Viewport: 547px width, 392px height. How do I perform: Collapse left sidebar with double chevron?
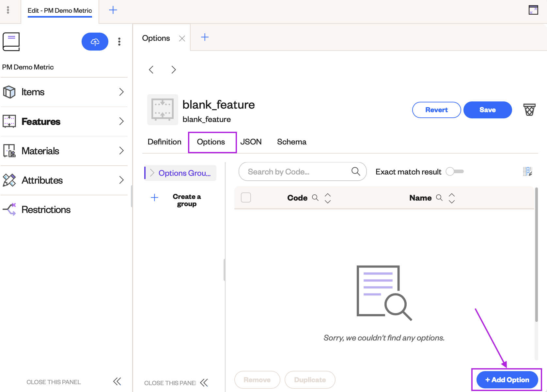(117, 381)
